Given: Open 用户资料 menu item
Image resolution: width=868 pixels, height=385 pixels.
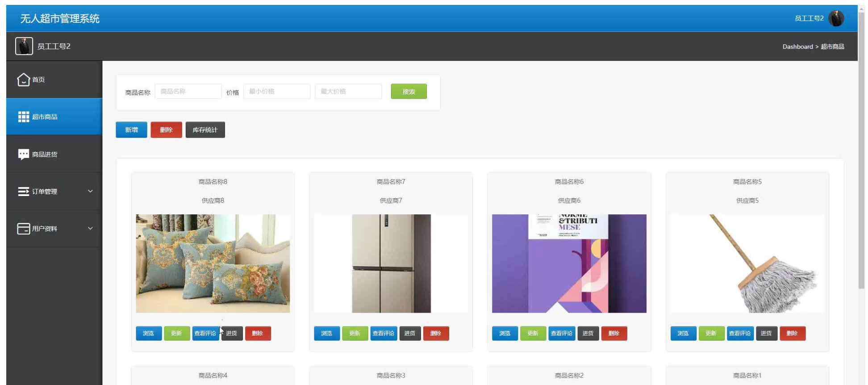Looking at the screenshot, I should tap(54, 229).
